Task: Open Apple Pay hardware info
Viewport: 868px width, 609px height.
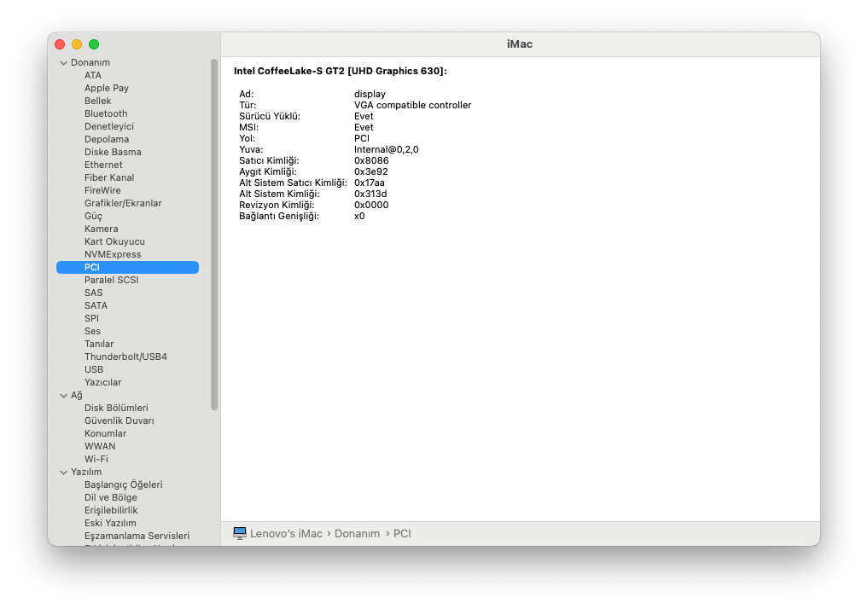Action: click(x=107, y=88)
